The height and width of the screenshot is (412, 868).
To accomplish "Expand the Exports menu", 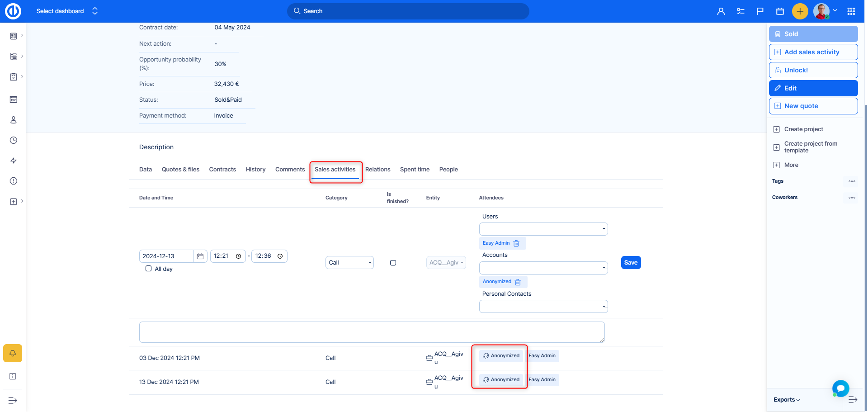I will coord(787,400).
